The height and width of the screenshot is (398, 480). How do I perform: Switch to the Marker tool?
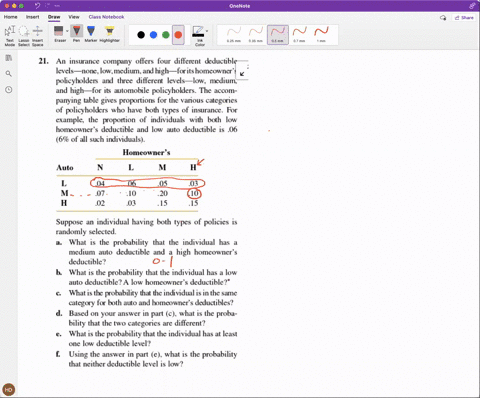click(x=91, y=34)
